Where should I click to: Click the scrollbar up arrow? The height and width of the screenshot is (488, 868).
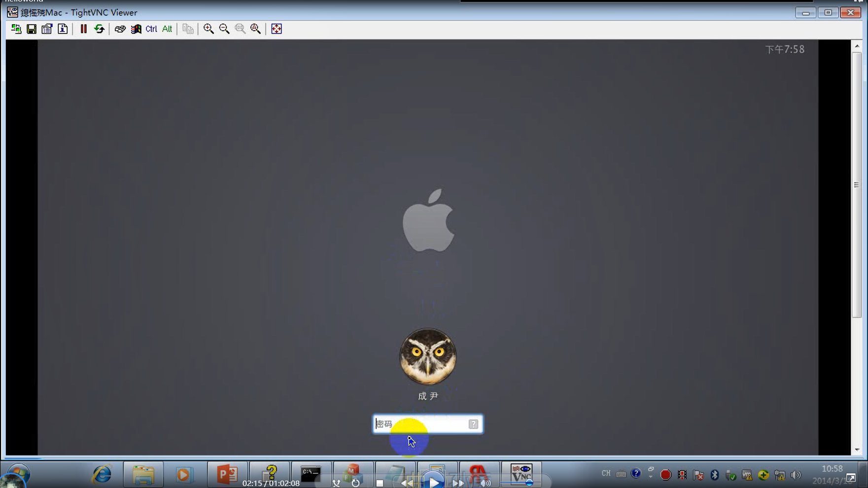click(857, 46)
